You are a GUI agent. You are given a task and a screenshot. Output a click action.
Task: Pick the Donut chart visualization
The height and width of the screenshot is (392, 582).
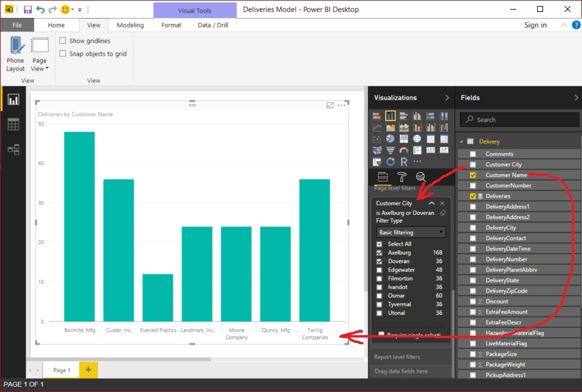(x=390, y=162)
